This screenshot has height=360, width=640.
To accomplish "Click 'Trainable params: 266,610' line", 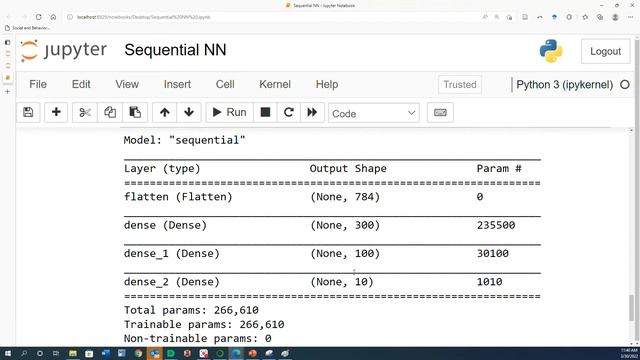I will coord(204,324).
